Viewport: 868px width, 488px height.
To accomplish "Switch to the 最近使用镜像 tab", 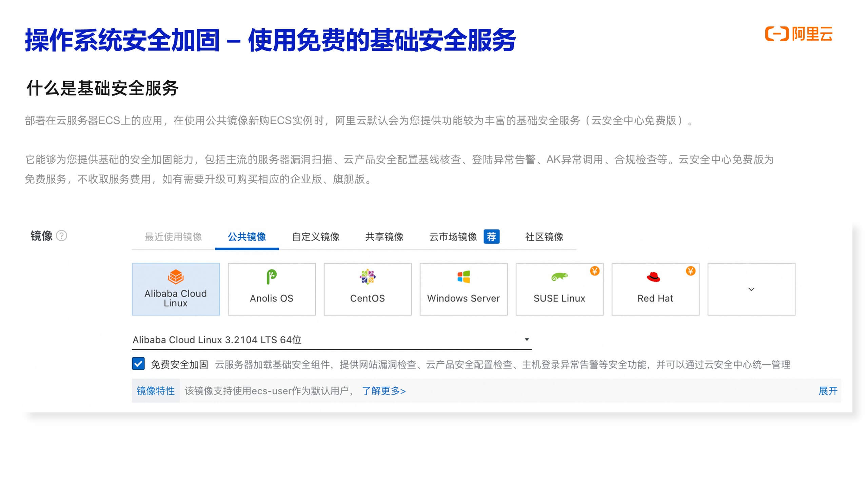I will (x=173, y=237).
